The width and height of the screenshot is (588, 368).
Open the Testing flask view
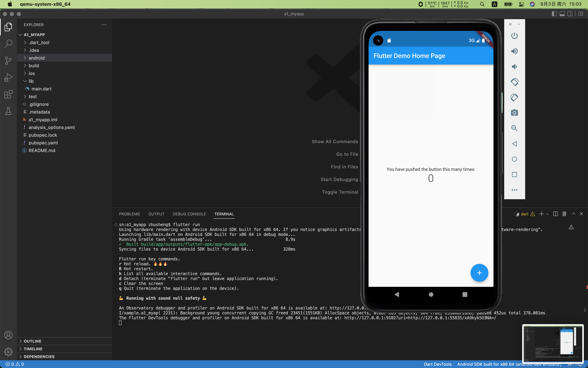(8, 111)
